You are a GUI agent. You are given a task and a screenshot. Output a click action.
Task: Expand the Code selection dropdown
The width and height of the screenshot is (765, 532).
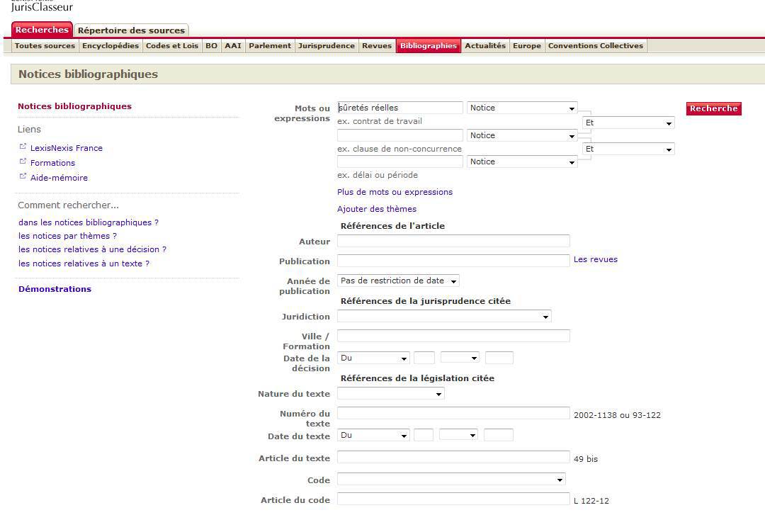(x=451, y=480)
